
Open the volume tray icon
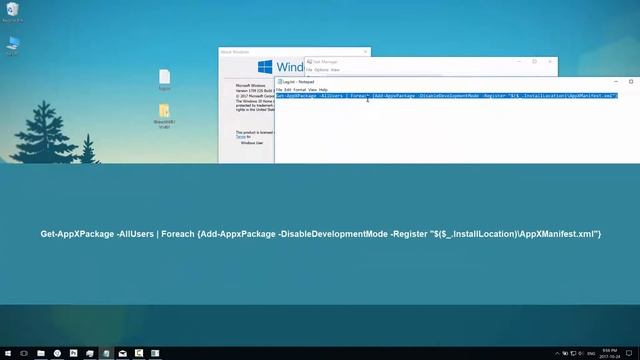click(581, 353)
